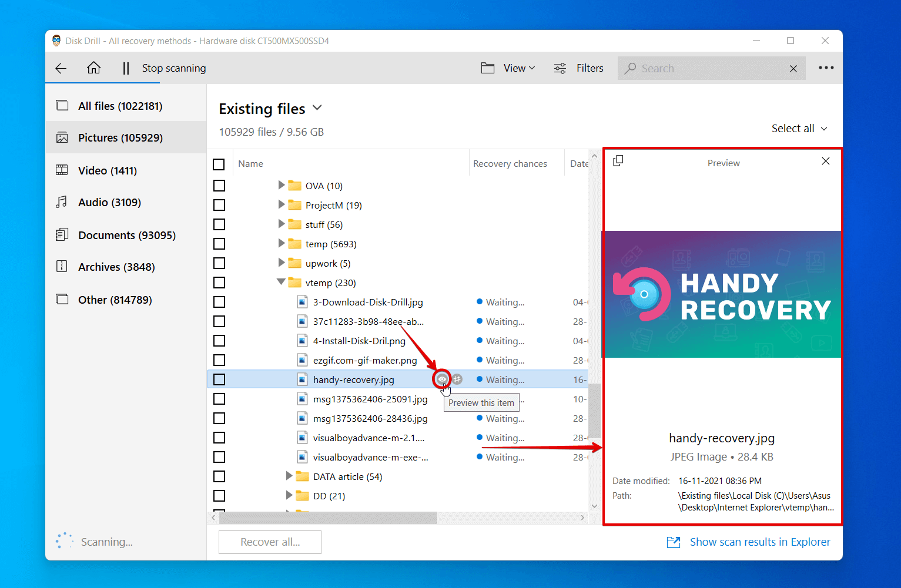Toggle the select-all header checkbox
This screenshot has width=901, height=588.
pyautogui.click(x=219, y=164)
